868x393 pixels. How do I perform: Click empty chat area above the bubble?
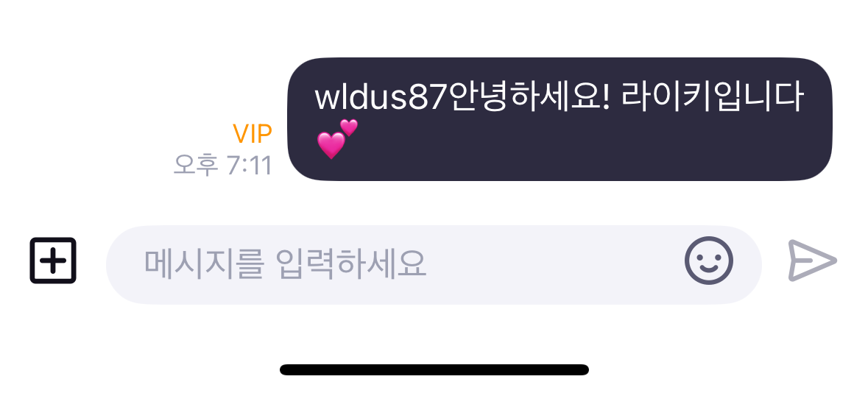pos(434,28)
